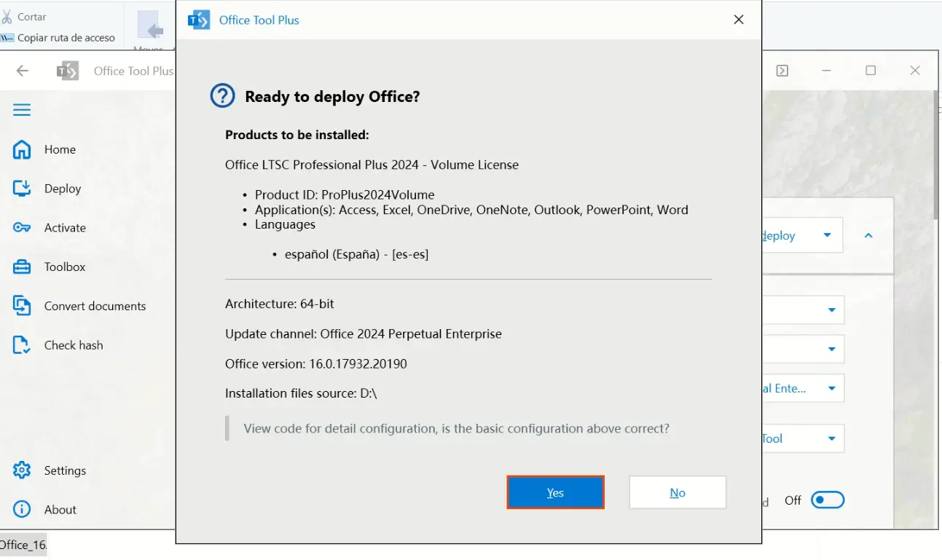Open the Toolbox briefcase icon

[x=22, y=267]
